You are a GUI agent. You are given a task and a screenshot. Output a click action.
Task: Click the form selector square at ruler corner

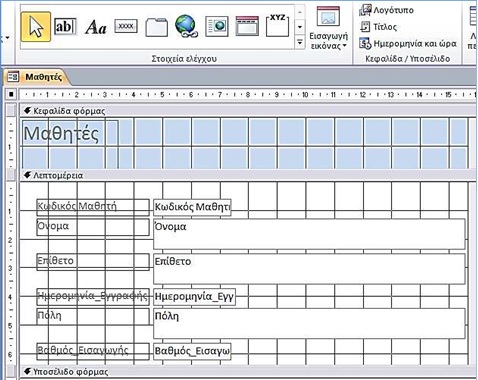[x=11, y=95]
